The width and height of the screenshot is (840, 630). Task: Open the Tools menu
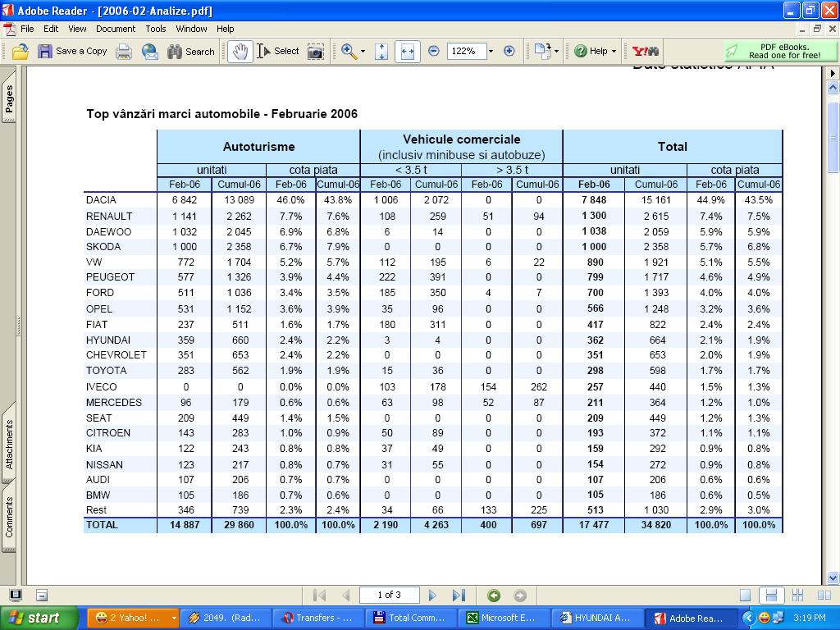156,29
